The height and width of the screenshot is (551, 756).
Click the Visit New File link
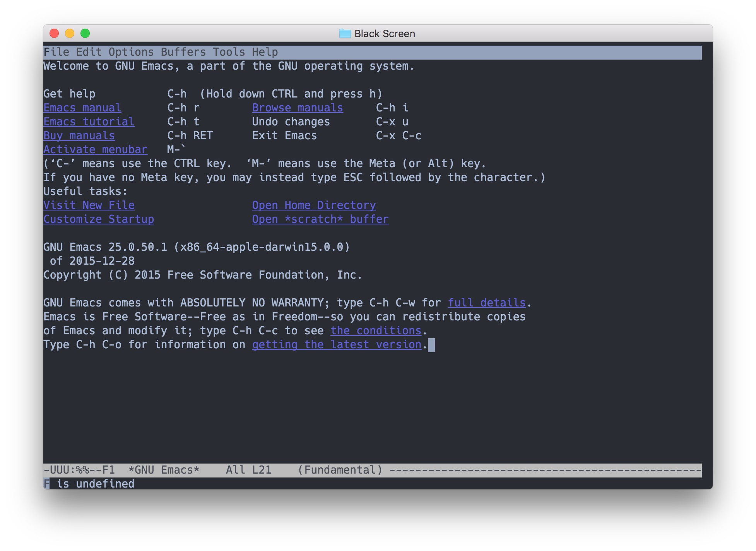[89, 205]
